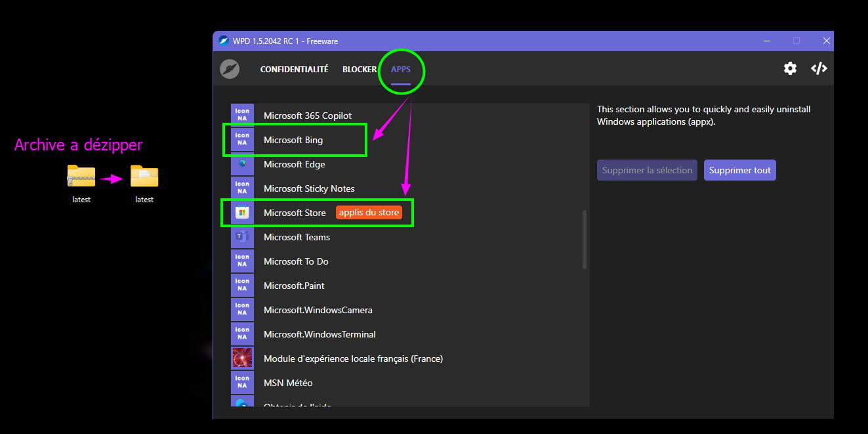This screenshot has width=868, height=434.
Task: Go to the APPS tab
Action: (401, 69)
